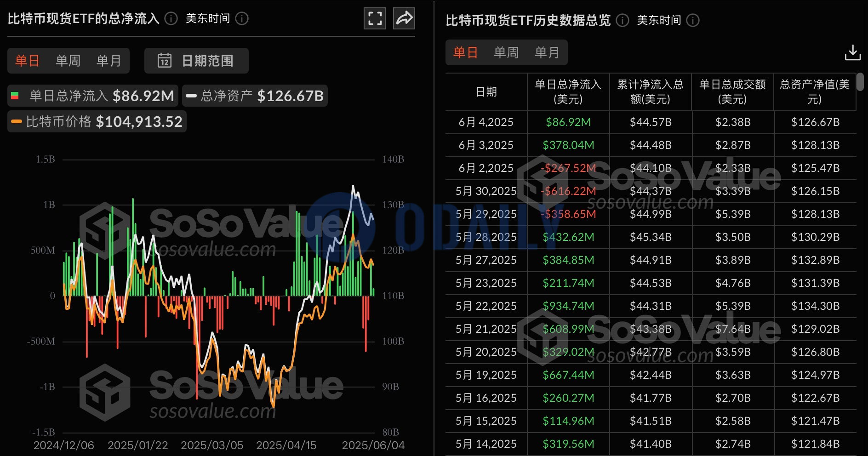Click 日期 column header

486,92
